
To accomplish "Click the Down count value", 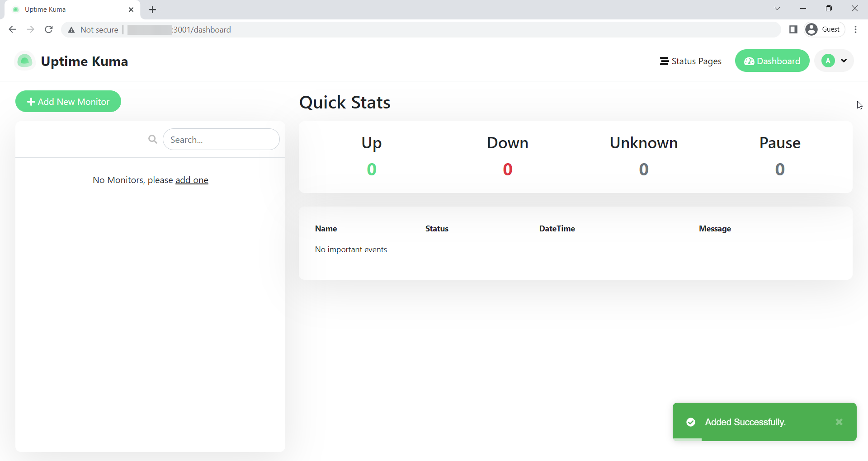I will pos(508,169).
